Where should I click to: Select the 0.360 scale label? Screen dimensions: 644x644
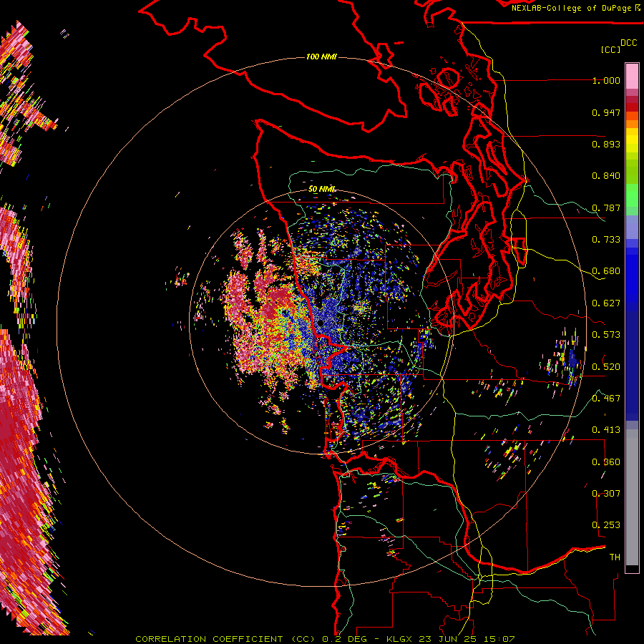606,462
